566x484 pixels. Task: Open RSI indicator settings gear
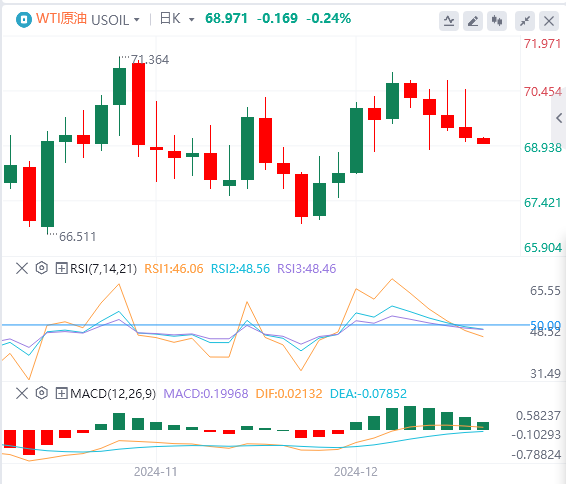(42, 268)
